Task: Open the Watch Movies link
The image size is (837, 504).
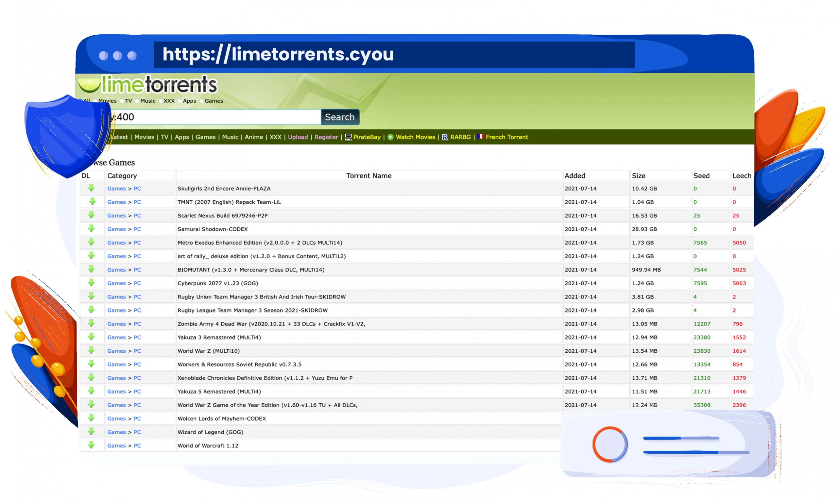Action: click(416, 137)
